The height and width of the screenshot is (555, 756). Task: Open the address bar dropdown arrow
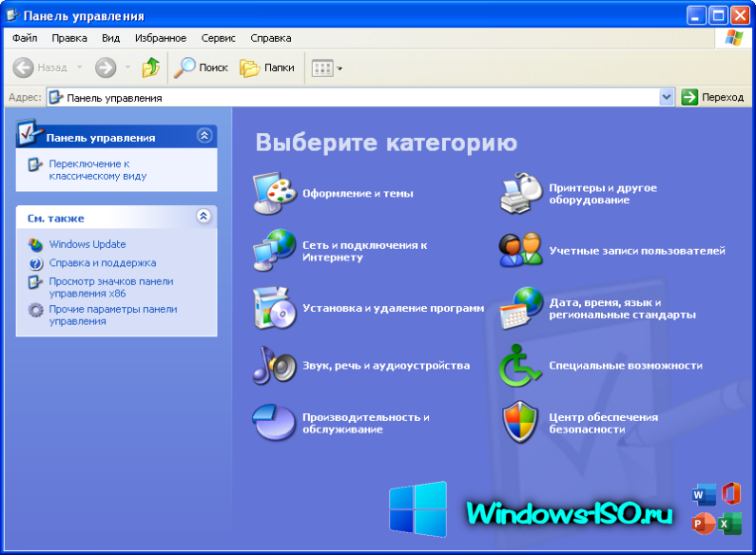[667, 97]
